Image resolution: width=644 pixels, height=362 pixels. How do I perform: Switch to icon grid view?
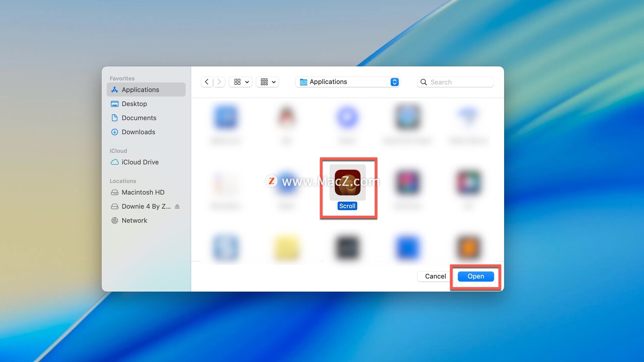[x=237, y=82]
